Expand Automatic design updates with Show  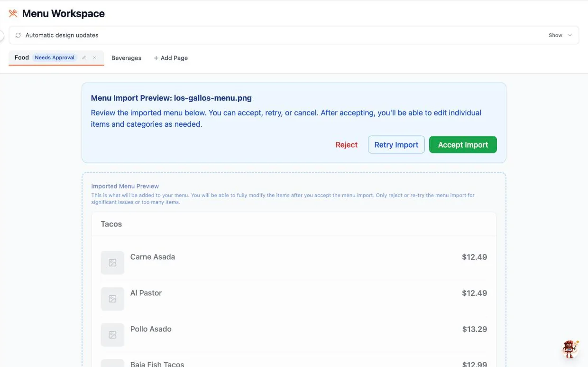[560, 35]
